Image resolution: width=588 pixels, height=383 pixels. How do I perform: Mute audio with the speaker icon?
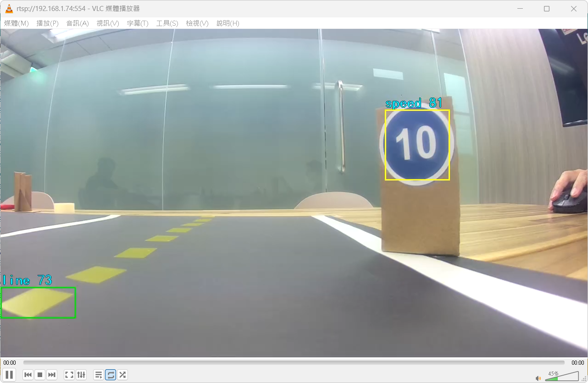[538, 378]
